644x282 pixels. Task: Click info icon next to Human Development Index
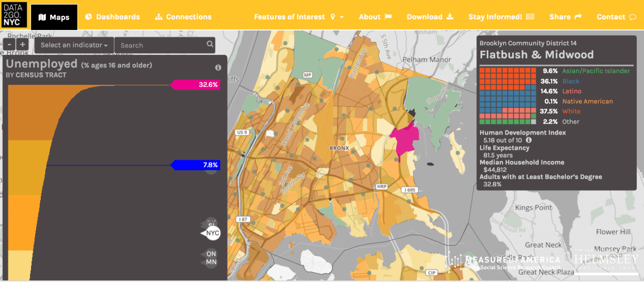[529, 140]
